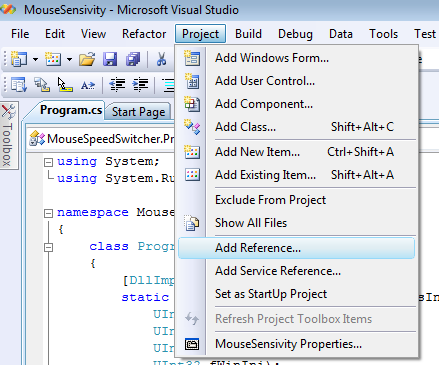Click the Save floppy disk icon

pyautogui.click(x=110, y=59)
